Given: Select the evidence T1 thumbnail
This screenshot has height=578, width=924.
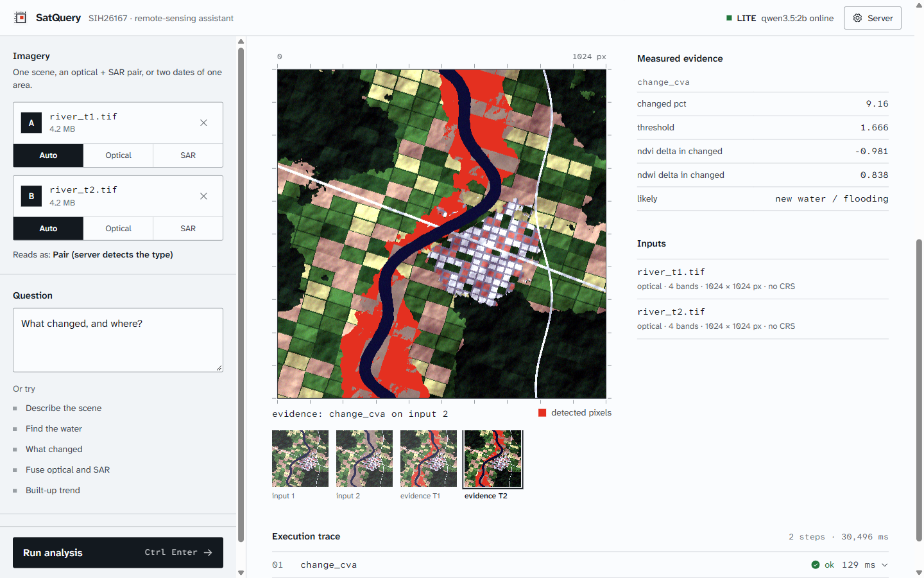Looking at the screenshot, I should coord(429,459).
